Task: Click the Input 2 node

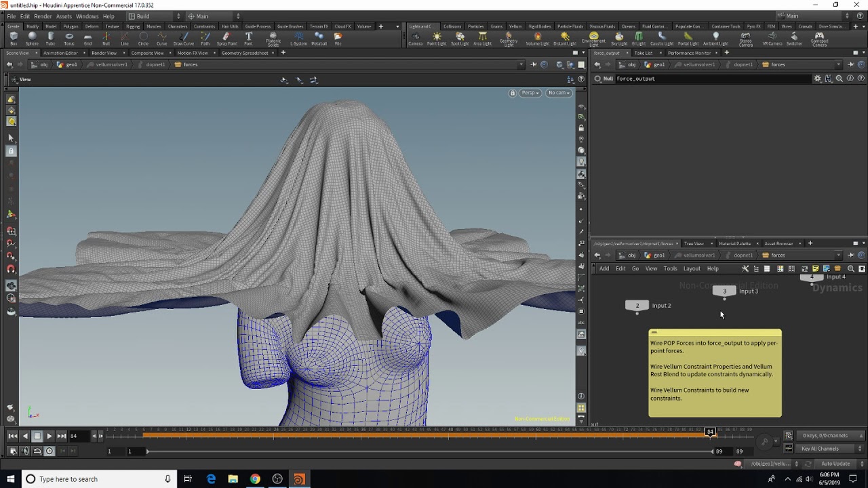Action: point(637,306)
